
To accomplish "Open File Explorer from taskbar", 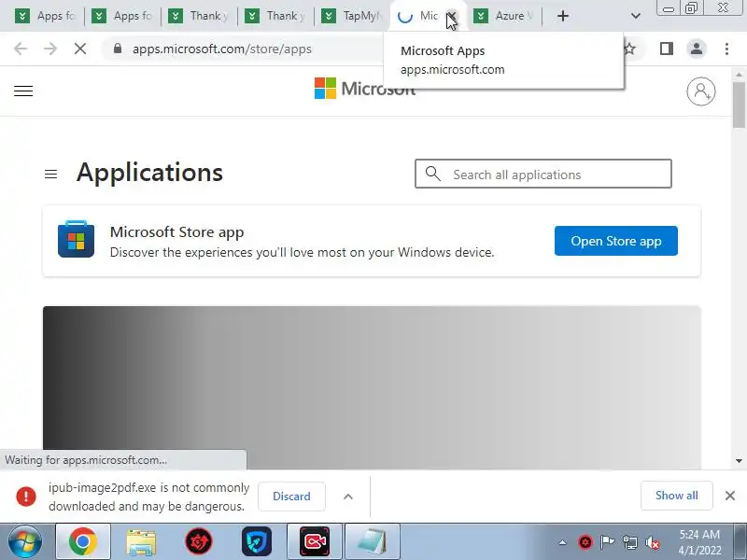I will [x=141, y=542].
